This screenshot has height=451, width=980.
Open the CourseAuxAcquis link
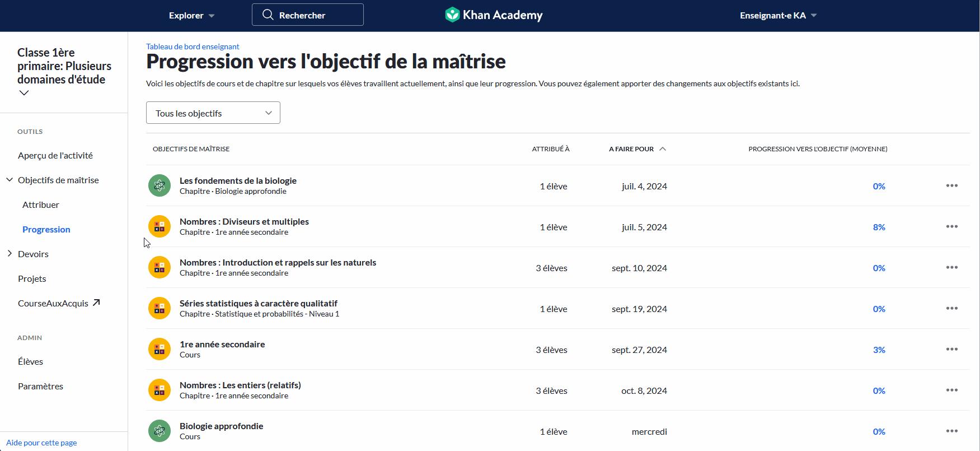(53, 303)
